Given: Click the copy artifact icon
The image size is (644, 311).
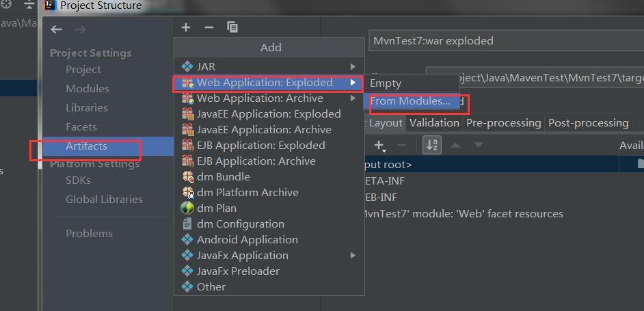Looking at the screenshot, I should (x=232, y=27).
